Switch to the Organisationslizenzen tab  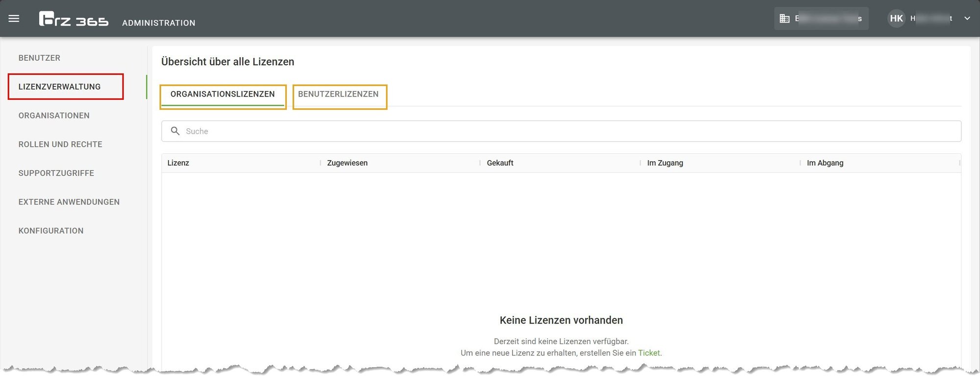(222, 94)
